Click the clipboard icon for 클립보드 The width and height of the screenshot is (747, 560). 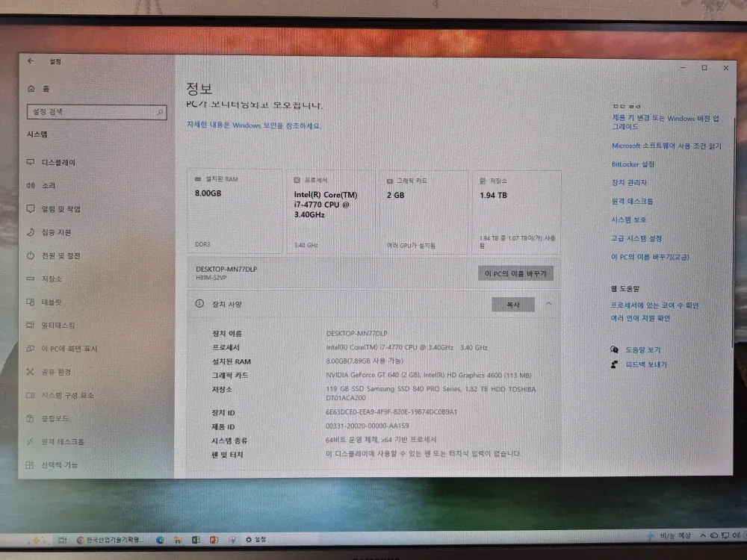pos(30,418)
